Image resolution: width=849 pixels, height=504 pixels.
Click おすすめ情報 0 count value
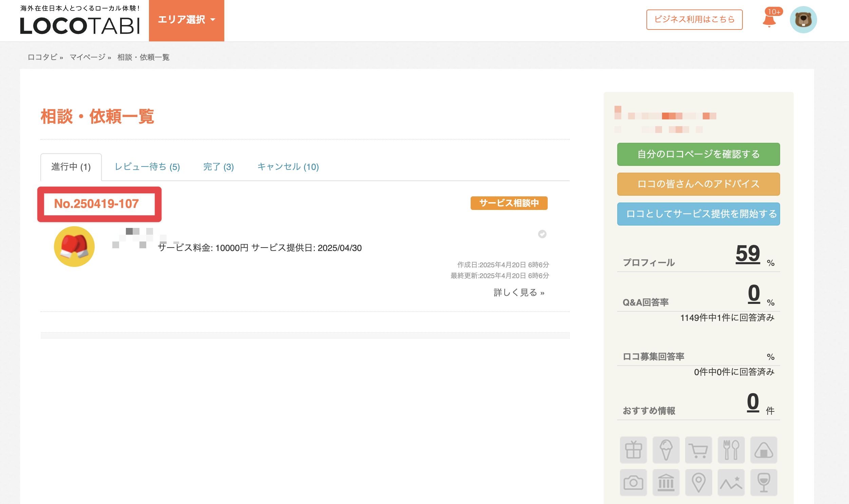(753, 402)
